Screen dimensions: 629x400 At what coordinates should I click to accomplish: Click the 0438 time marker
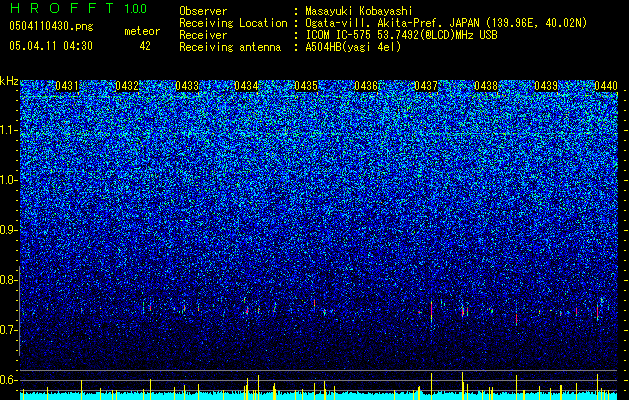[x=486, y=86]
